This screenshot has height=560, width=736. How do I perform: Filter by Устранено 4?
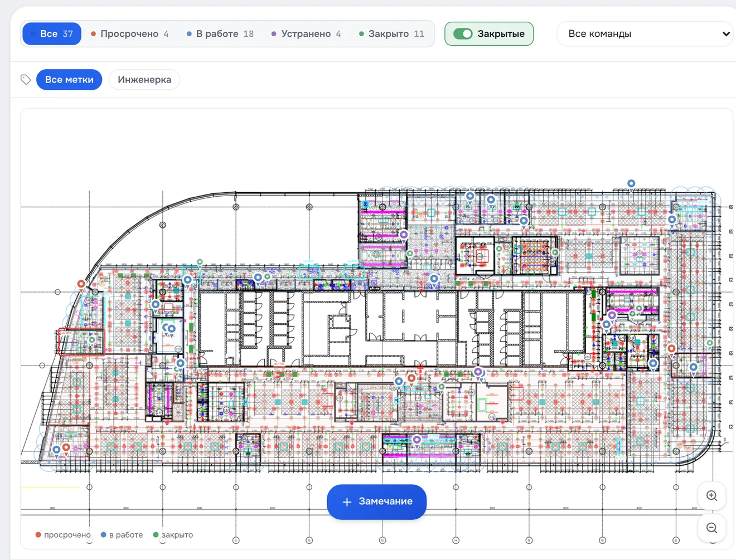(306, 33)
